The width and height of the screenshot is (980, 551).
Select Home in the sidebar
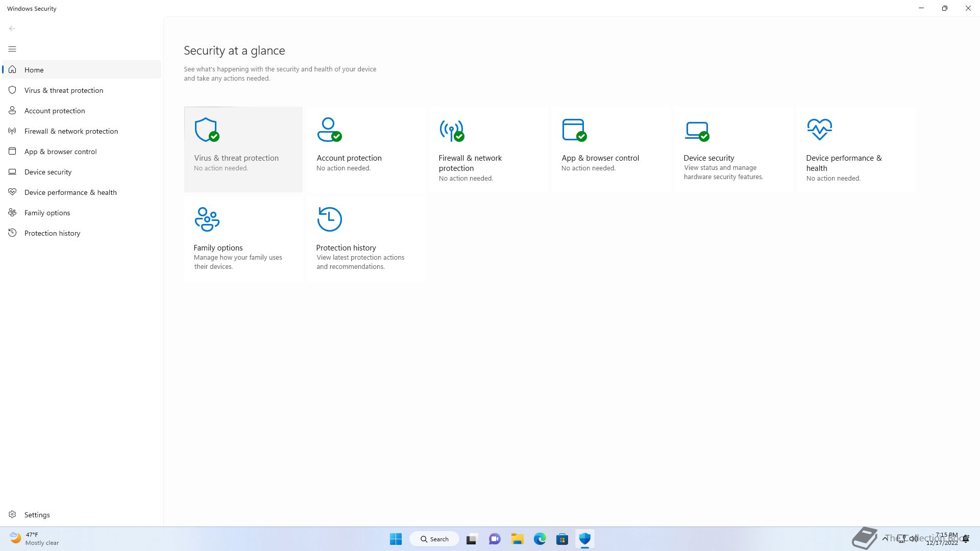click(x=82, y=70)
